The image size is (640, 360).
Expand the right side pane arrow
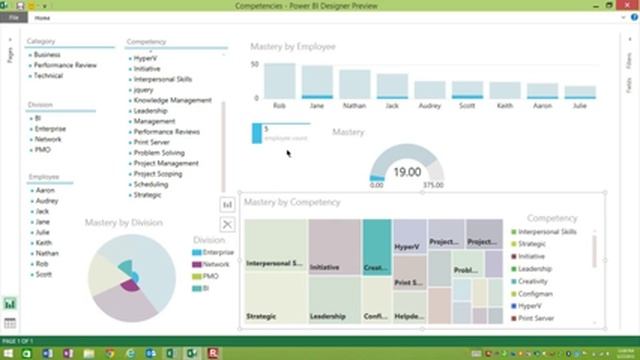click(x=630, y=39)
